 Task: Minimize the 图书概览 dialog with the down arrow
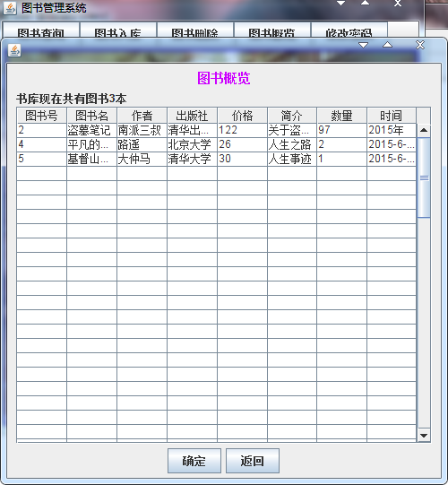click(x=363, y=46)
